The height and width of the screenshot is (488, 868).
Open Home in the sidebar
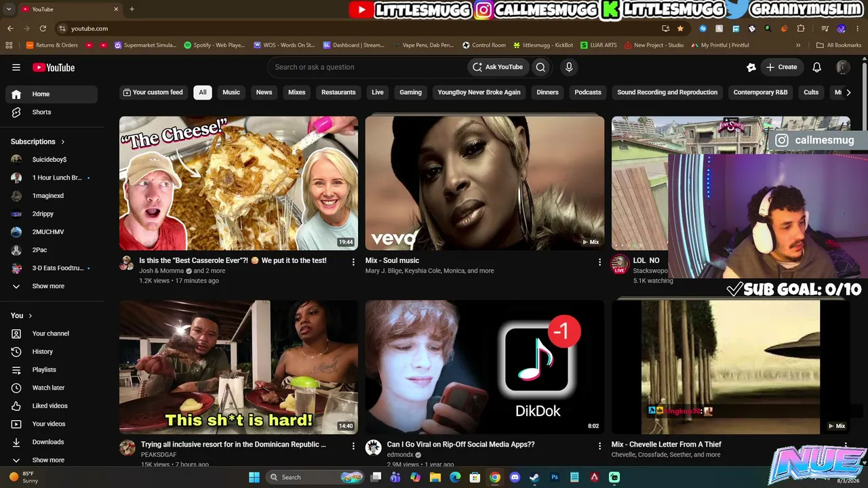click(x=52, y=94)
